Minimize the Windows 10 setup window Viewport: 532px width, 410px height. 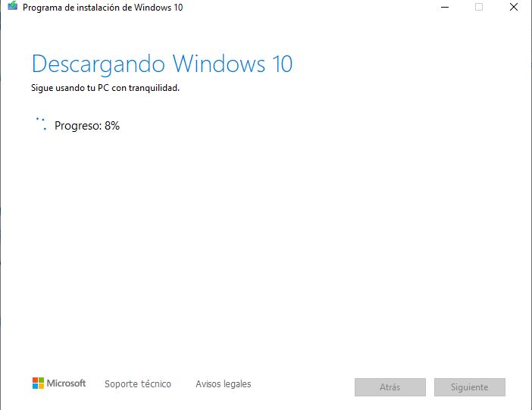443,8
